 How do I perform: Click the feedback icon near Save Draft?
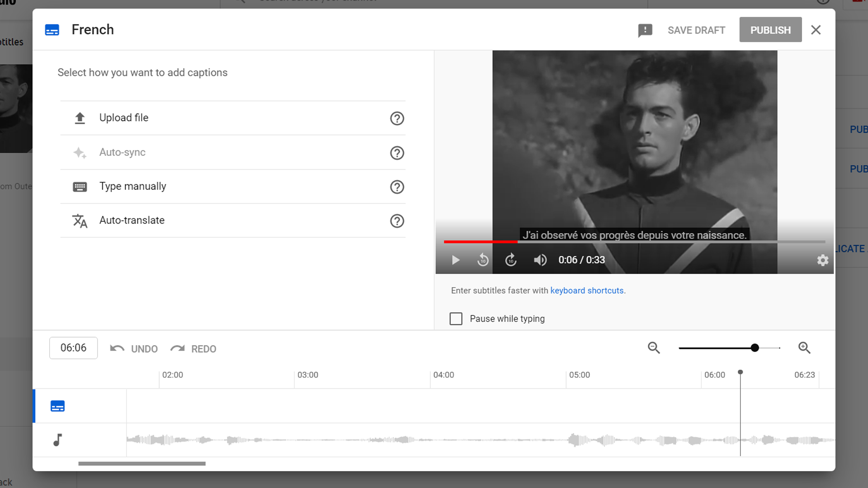[645, 30]
